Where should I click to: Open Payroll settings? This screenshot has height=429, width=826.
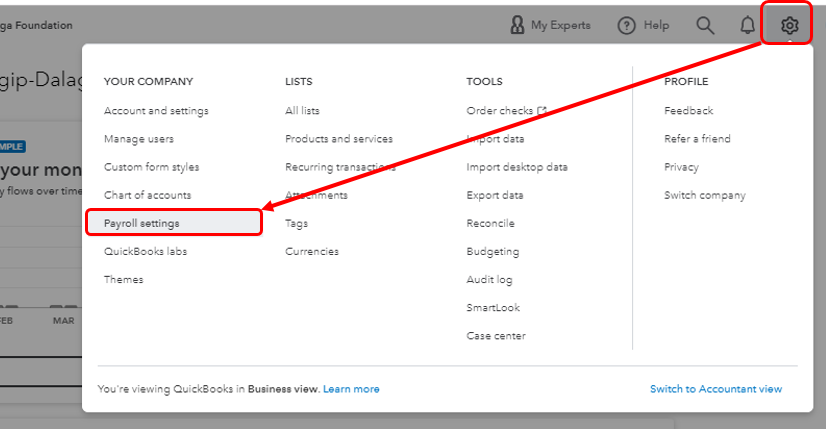pos(174,223)
